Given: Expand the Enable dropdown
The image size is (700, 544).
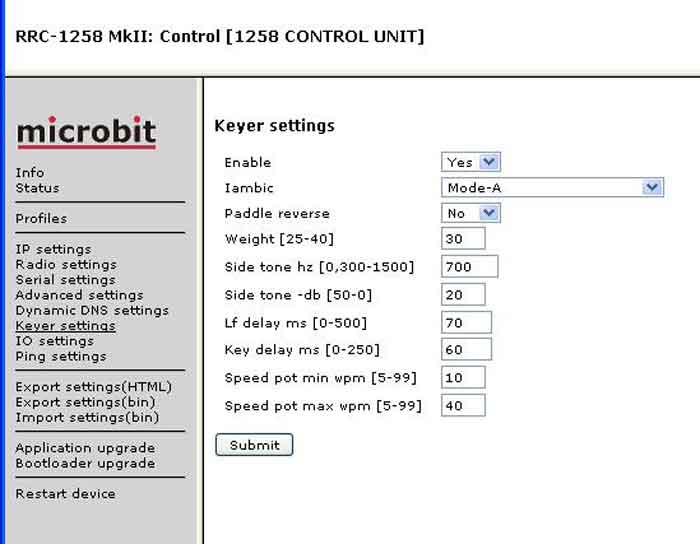Looking at the screenshot, I should click(x=471, y=162).
